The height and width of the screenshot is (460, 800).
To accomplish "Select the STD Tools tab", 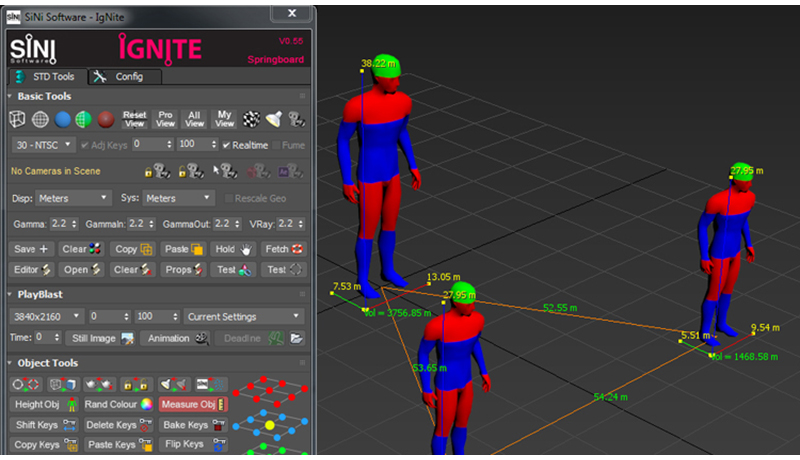I will point(44,77).
